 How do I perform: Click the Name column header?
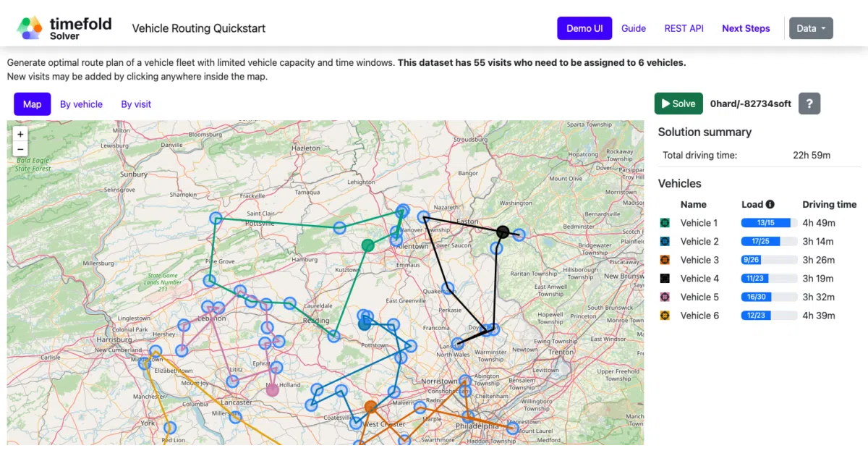point(694,204)
